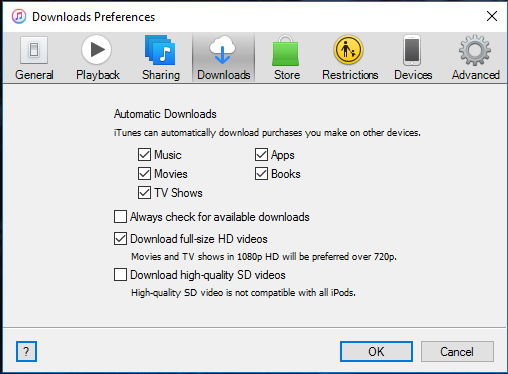Click the iTunes logo in title bar

19,16
